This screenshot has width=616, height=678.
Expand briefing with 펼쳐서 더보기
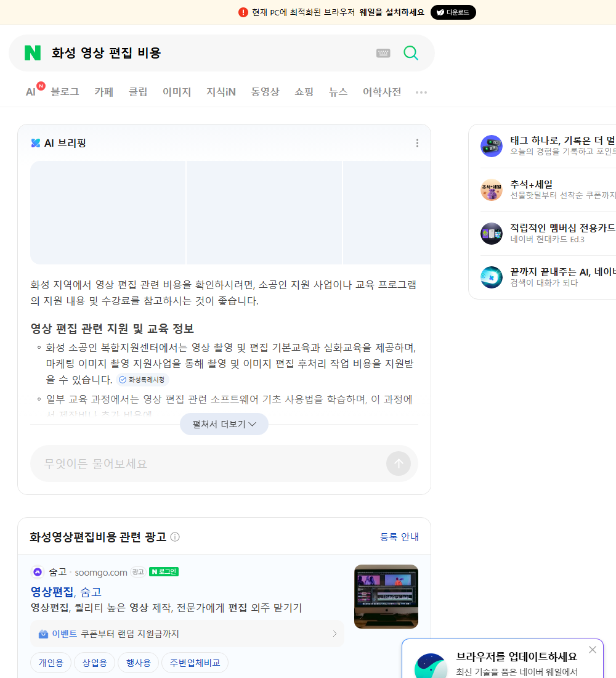coord(224,424)
